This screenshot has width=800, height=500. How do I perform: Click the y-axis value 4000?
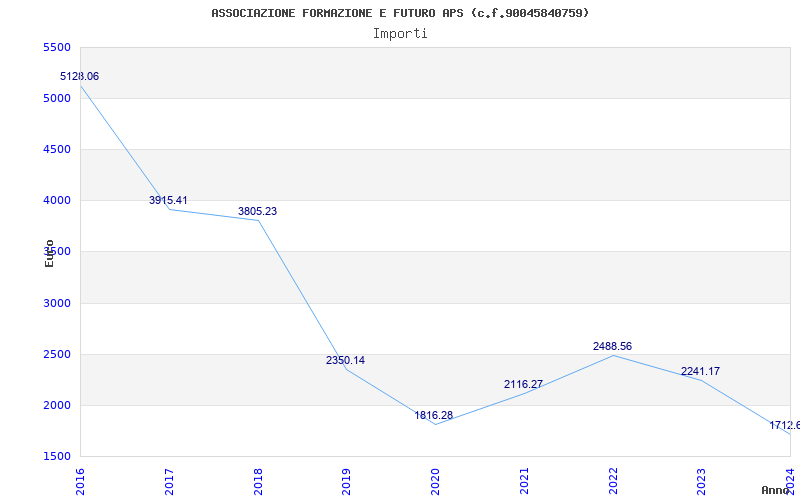click(x=57, y=201)
